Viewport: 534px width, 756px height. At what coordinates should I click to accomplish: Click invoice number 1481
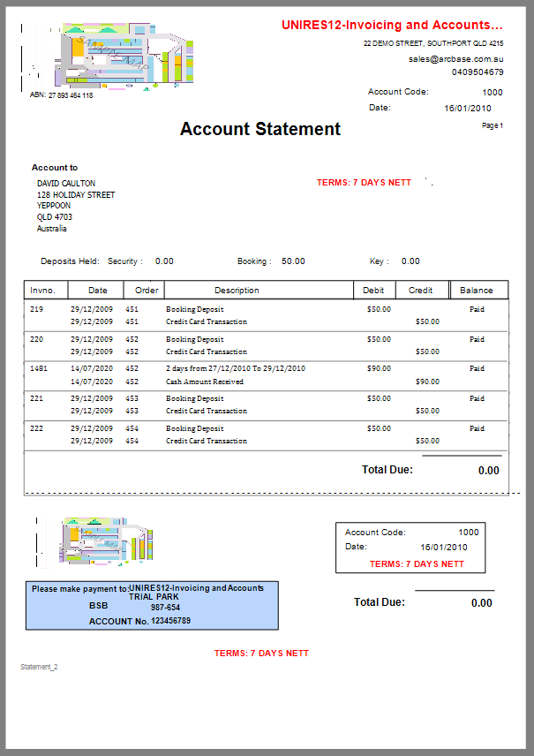tap(39, 368)
